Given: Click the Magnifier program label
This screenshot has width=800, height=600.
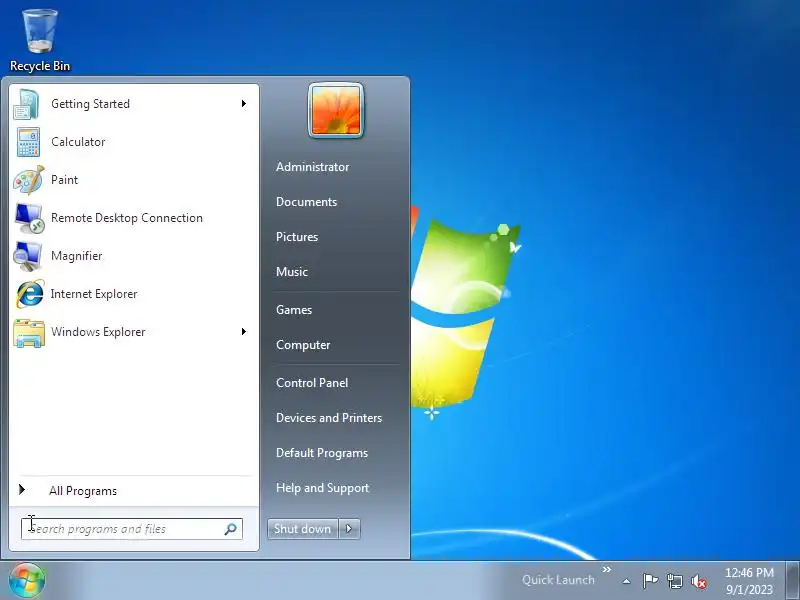Looking at the screenshot, I should [x=77, y=256].
